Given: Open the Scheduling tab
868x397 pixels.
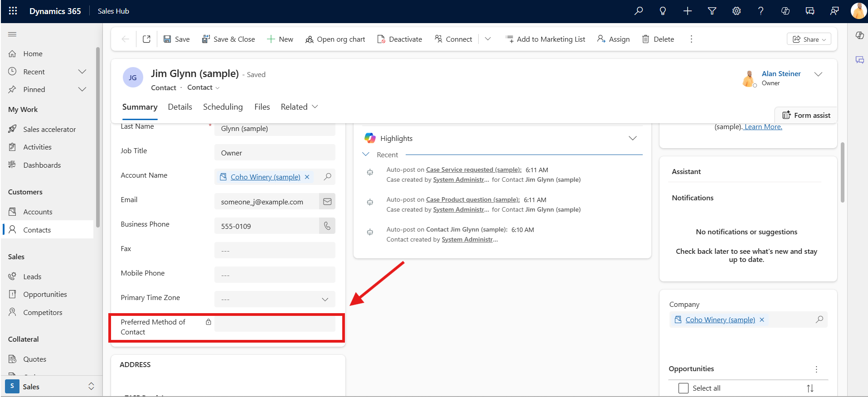Looking at the screenshot, I should 223,107.
